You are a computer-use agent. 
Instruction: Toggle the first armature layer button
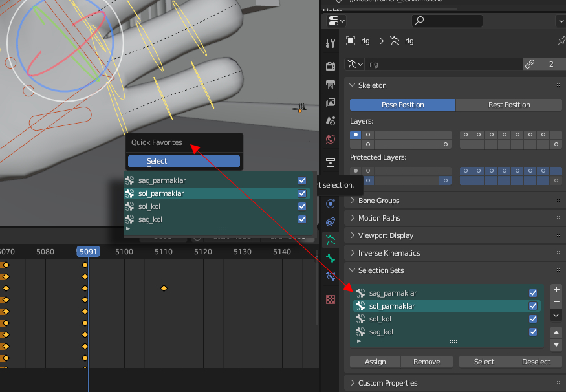356,135
